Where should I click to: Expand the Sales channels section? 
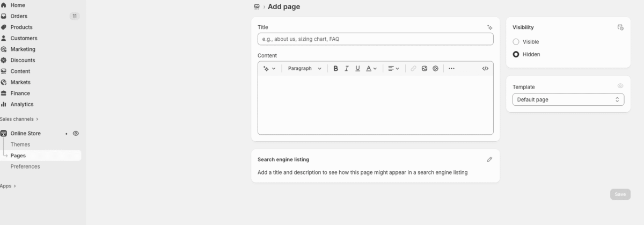19,119
